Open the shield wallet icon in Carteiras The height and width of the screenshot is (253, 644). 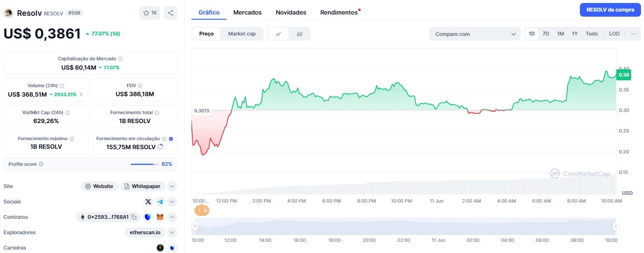[x=172, y=248]
